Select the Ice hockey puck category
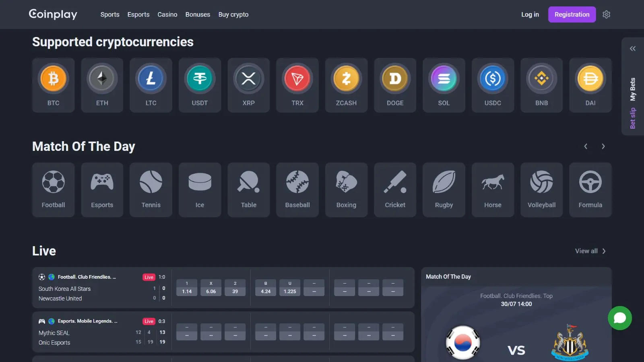The image size is (644, 362). point(200,190)
